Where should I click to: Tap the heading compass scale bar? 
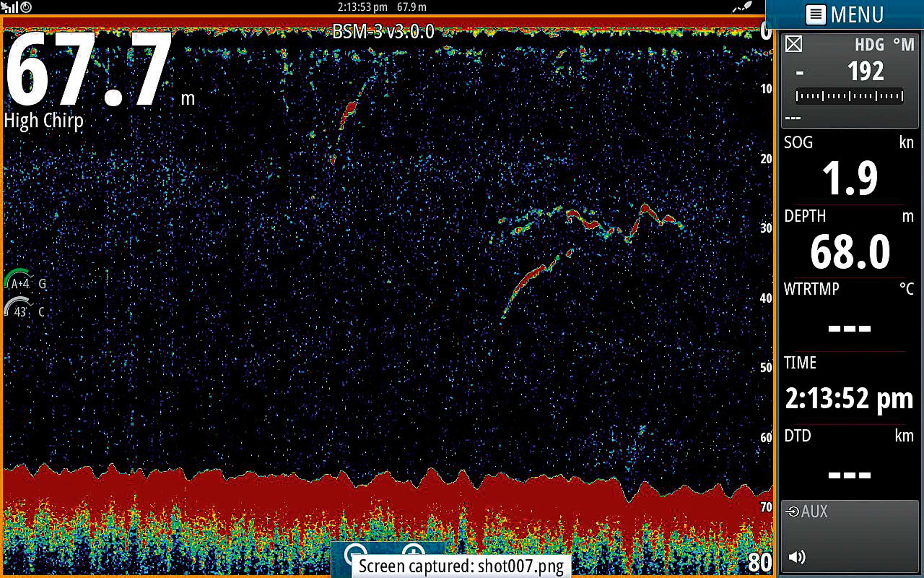pyautogui.click(x=849, y=95)
